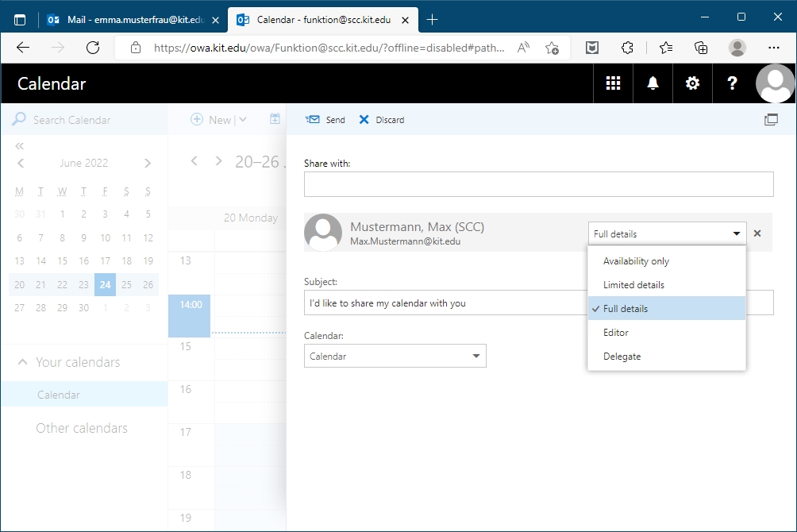Choose Limited details permission
This screenshot has width=797, height=532.
633,285
